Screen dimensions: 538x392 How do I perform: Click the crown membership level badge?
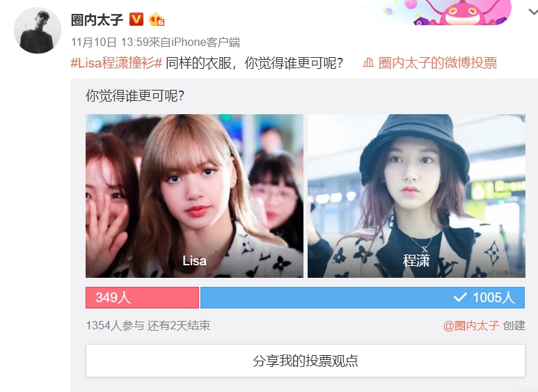pyautogui.click(x=157, y=19)
